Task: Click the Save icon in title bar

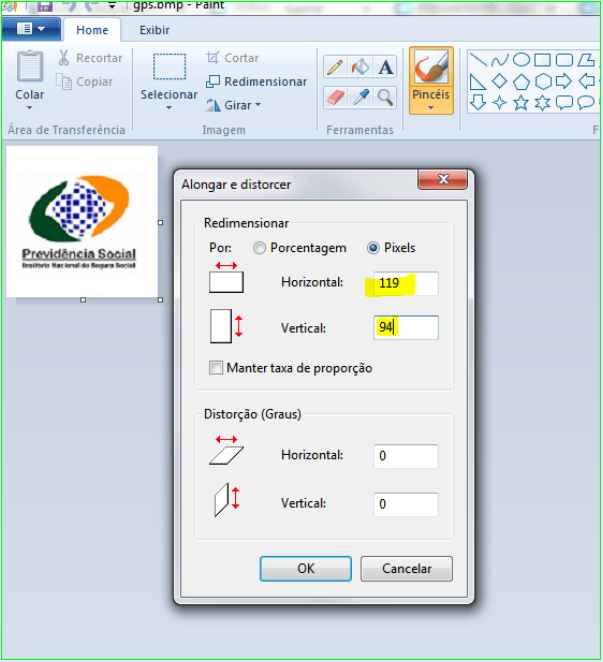Action: pos(44,6)
